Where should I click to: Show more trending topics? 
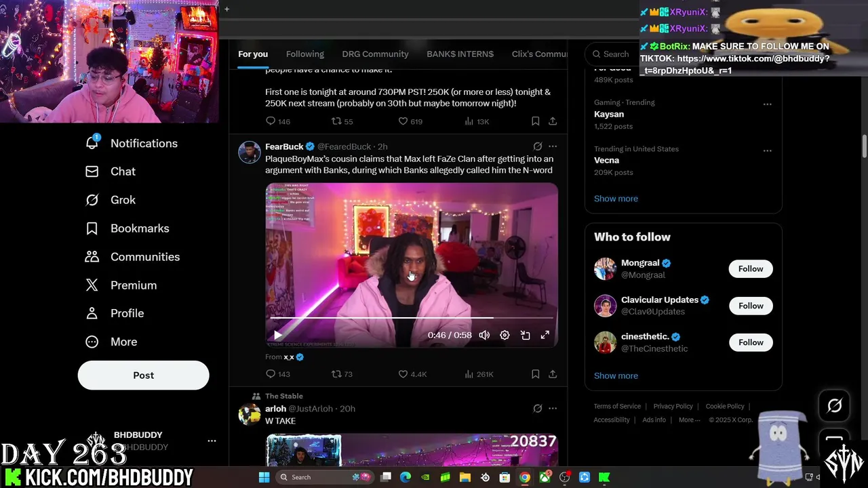coord(616,199)
